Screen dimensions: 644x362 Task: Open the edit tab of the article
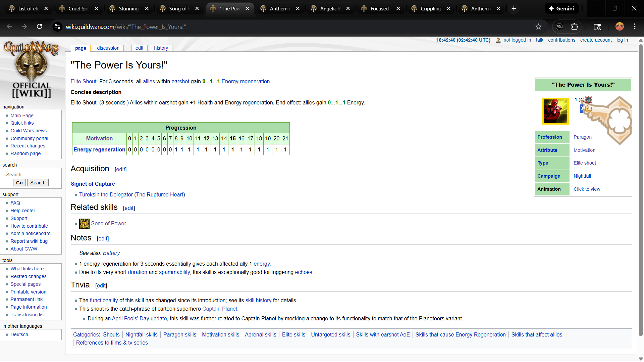140,48
